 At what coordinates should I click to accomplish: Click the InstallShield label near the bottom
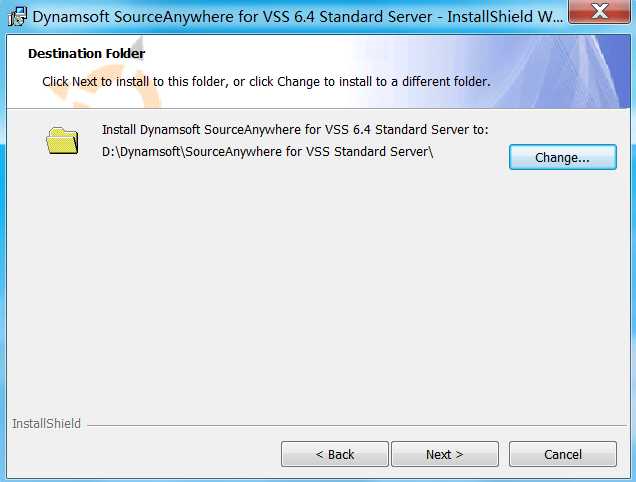click(46, 424)
